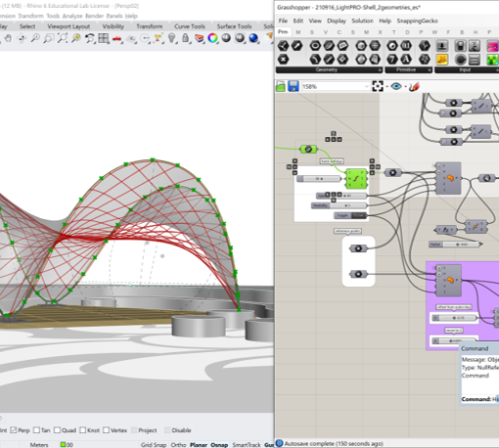Click the value list icon in Input group
The width and height of the screenshot is (499, 448).
[x=475, y=60]
